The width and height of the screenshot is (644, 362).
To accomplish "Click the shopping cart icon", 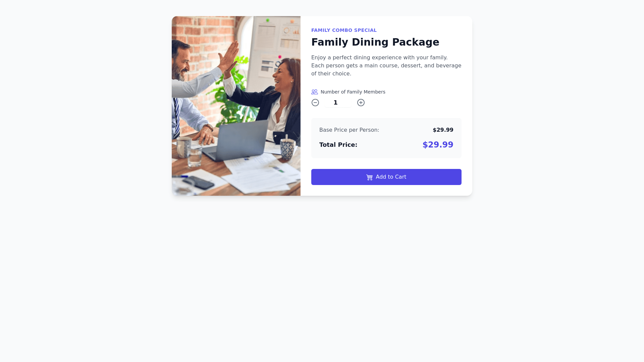I will [369, 177].
